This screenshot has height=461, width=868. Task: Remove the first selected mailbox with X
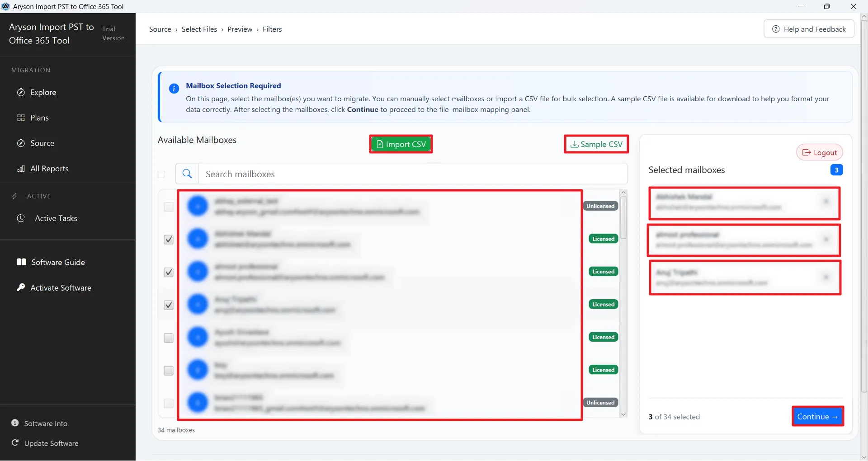[826, 202]
